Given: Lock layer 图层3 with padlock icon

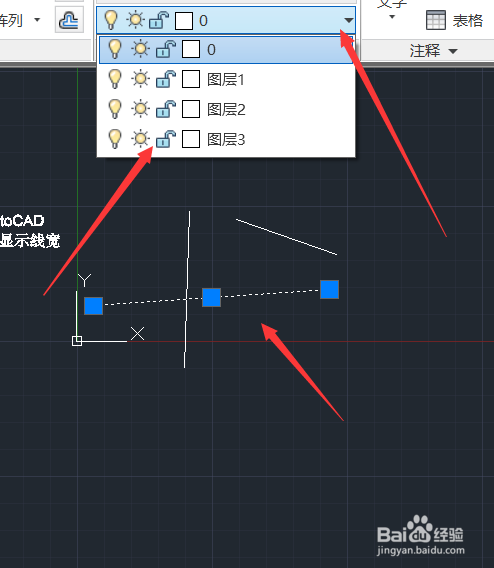Looking at the screenshot, I should click(x=166, y=139).
